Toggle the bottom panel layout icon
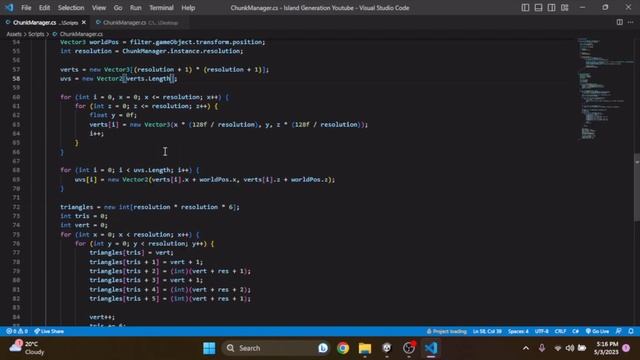Screen dimensions: 640x360 pos(538,8)
